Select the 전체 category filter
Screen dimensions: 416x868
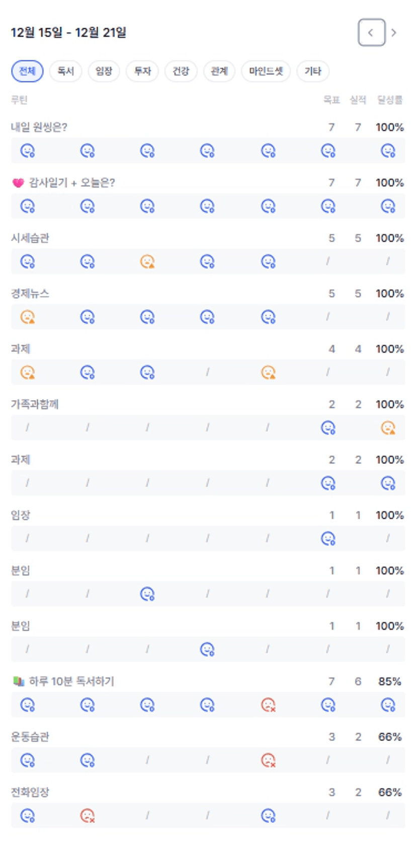point(27,71)
